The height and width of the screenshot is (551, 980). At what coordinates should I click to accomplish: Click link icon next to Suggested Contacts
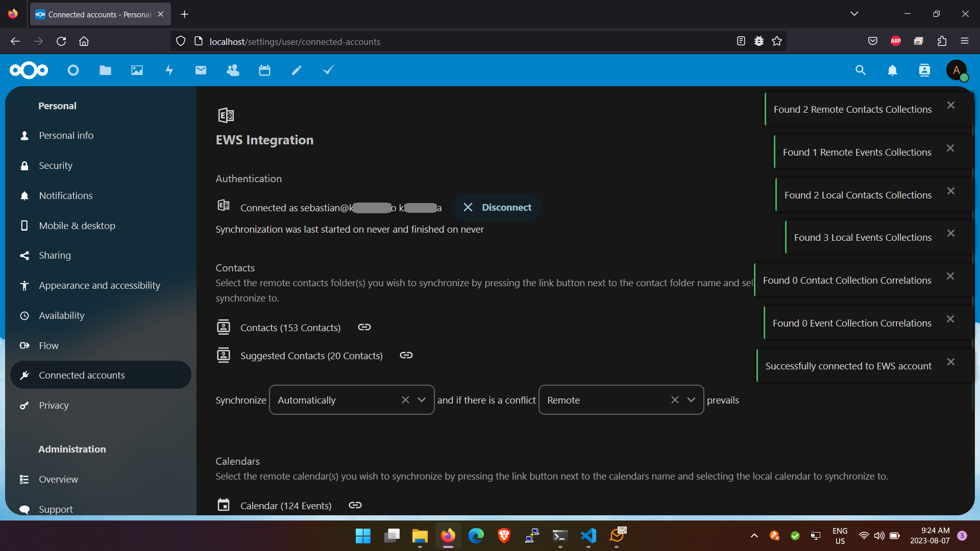point(406,355)
